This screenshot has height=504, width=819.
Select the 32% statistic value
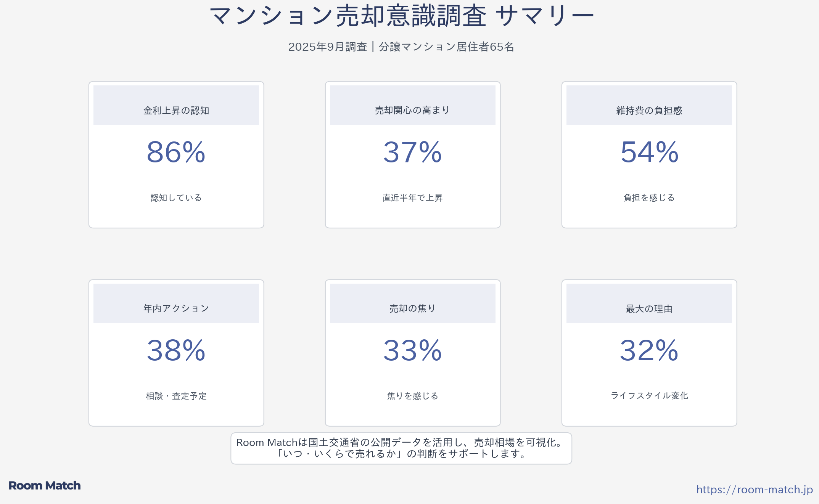point(649,350)
